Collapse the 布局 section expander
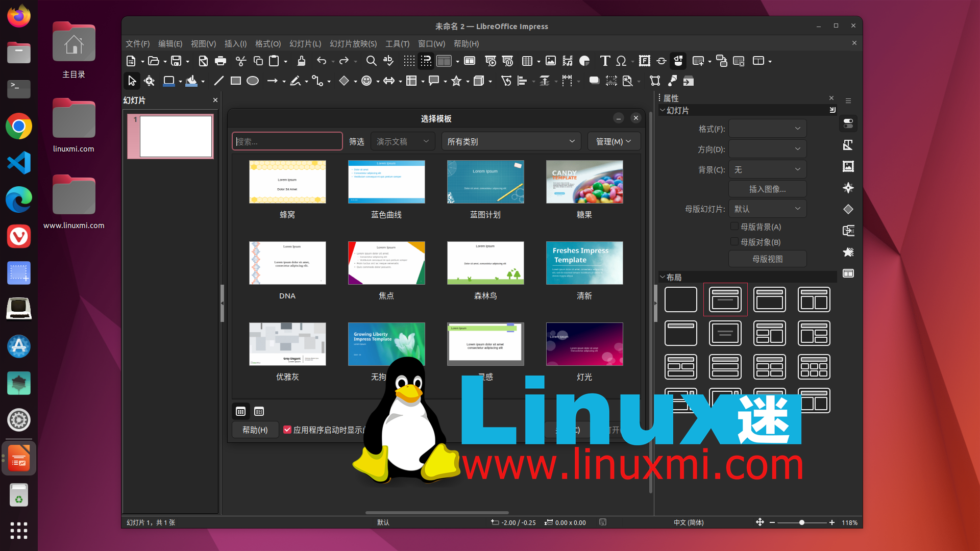The width and height of the screenshot is (980, 551). [663, 277]
